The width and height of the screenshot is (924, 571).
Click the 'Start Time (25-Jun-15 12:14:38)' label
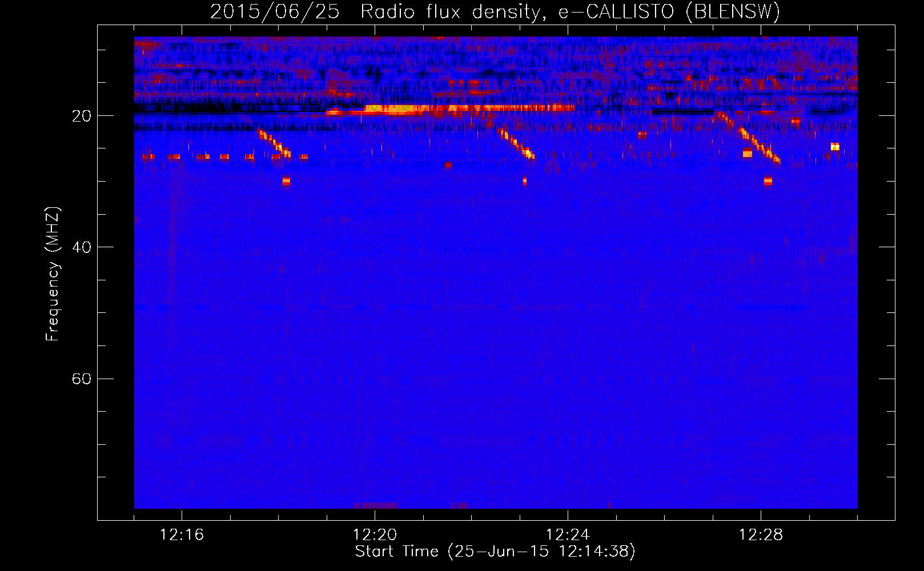coord(495,551)
